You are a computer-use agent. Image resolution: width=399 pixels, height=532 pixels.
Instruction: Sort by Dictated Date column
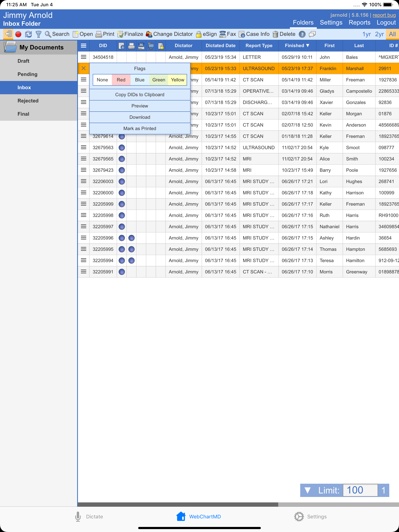click(x=220, y=46)
